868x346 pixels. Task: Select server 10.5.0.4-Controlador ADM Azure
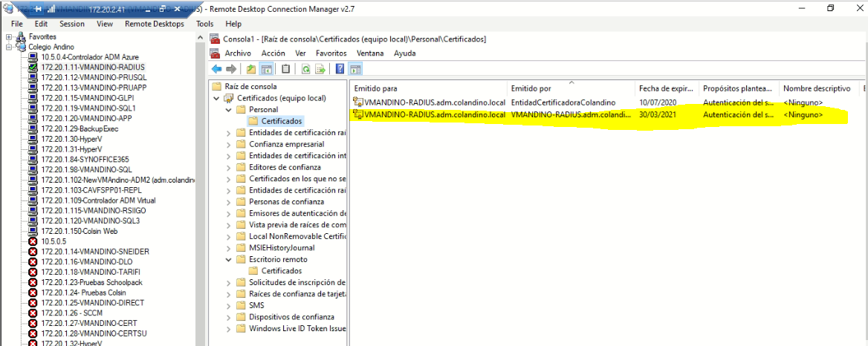click(90, 57)
